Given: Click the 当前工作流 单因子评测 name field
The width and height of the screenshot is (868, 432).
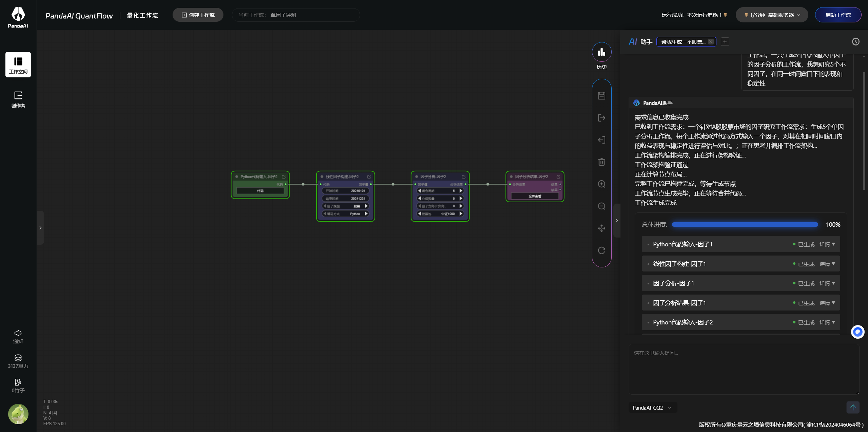Looking at the screenshot, I should point(296,15).
